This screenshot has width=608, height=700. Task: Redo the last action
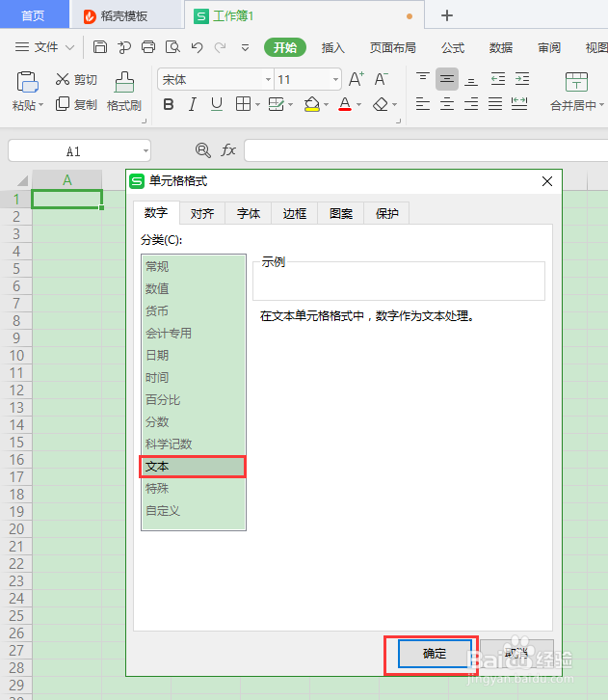pyautogui.click(x=221, y=47)
